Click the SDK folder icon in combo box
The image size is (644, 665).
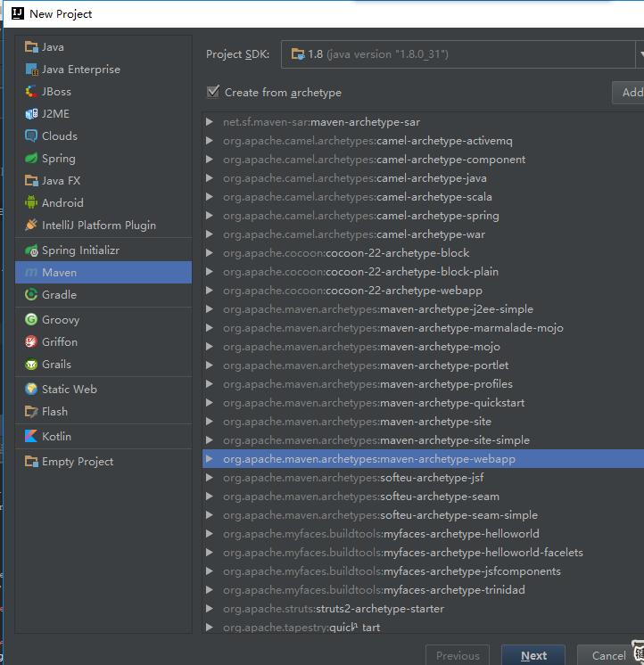pyautogui.click(x=298, y=54)
